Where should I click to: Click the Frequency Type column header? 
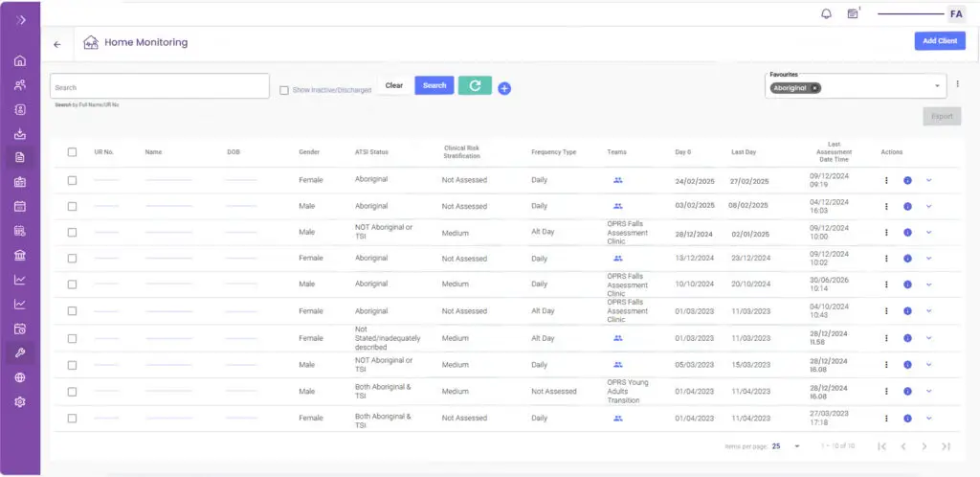tap(554, 152)
